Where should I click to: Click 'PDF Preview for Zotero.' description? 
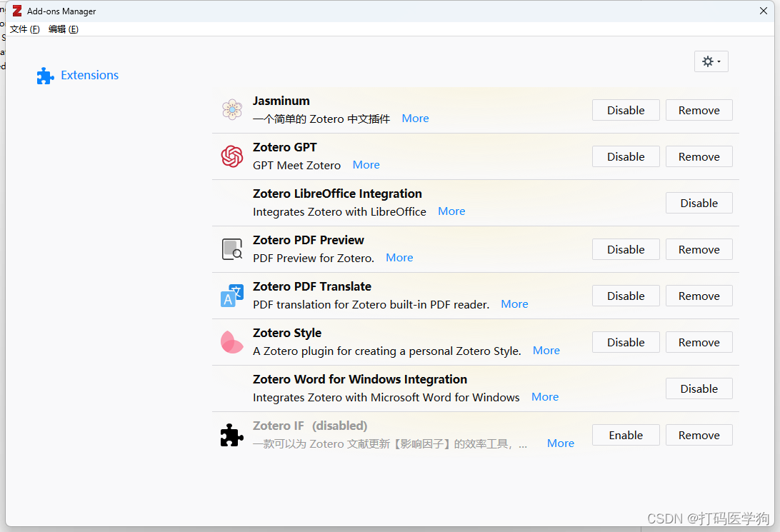pos(314,258)
